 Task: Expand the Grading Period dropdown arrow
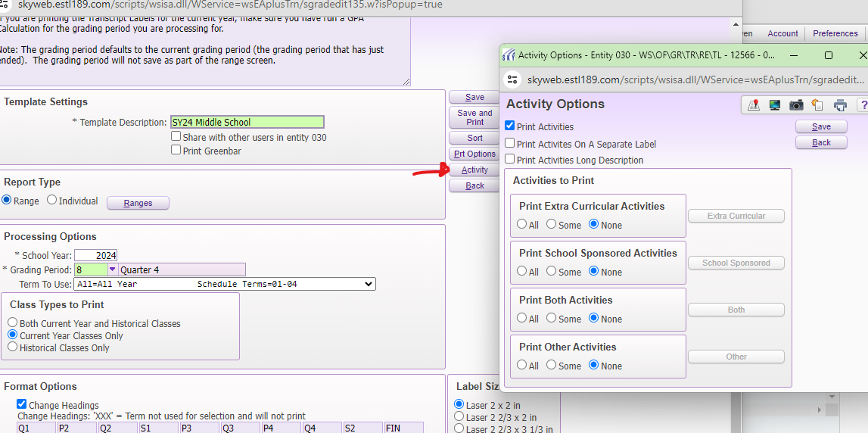(113, 269)
